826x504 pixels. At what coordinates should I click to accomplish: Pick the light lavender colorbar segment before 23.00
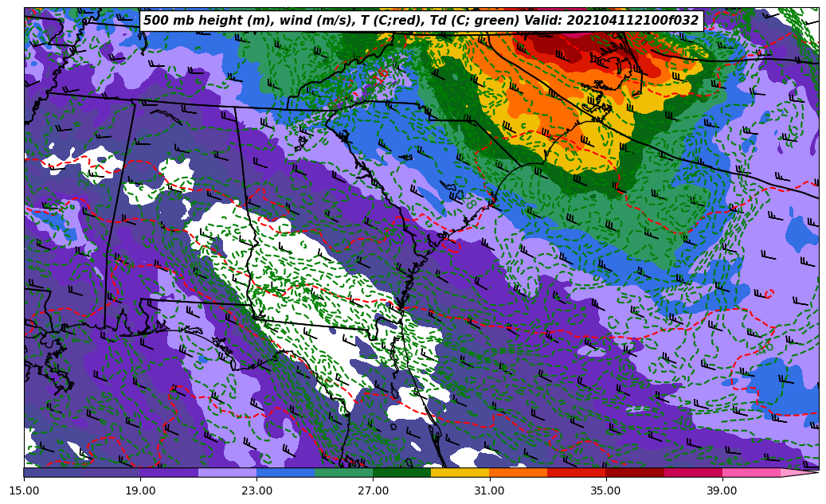pyautogui.click(x=228, y=472)
